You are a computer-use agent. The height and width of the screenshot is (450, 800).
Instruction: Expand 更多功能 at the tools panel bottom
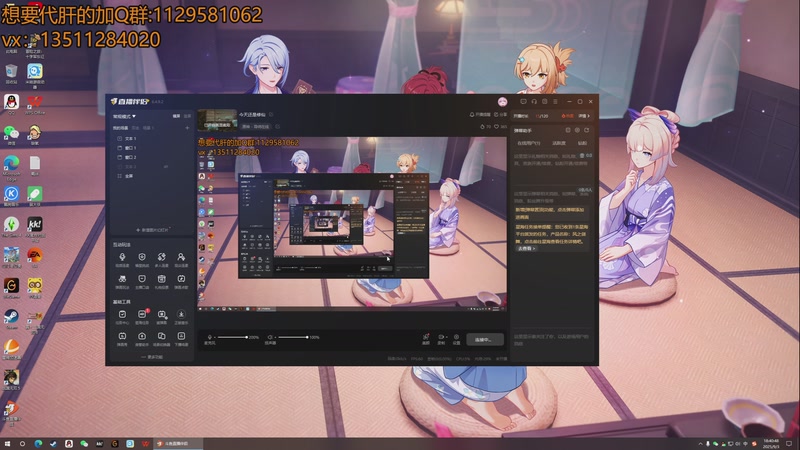tap(152, 357)
